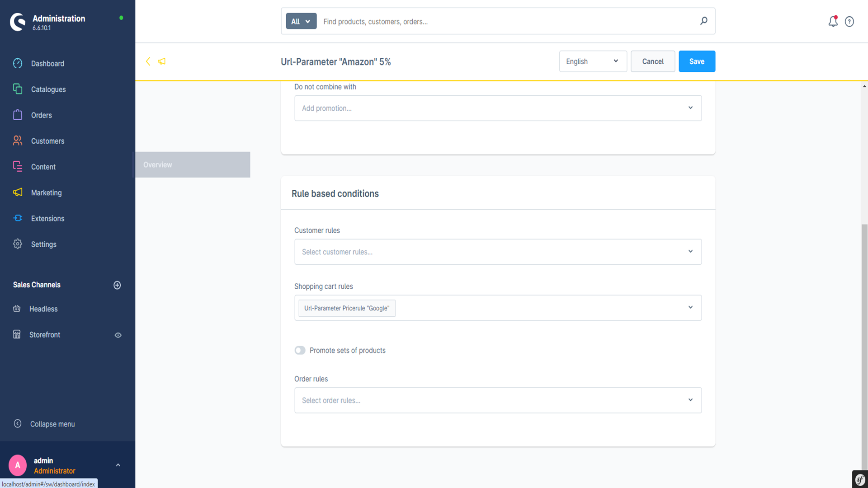Click the Customers people icon
868x488 pixels.
(18, 141)
